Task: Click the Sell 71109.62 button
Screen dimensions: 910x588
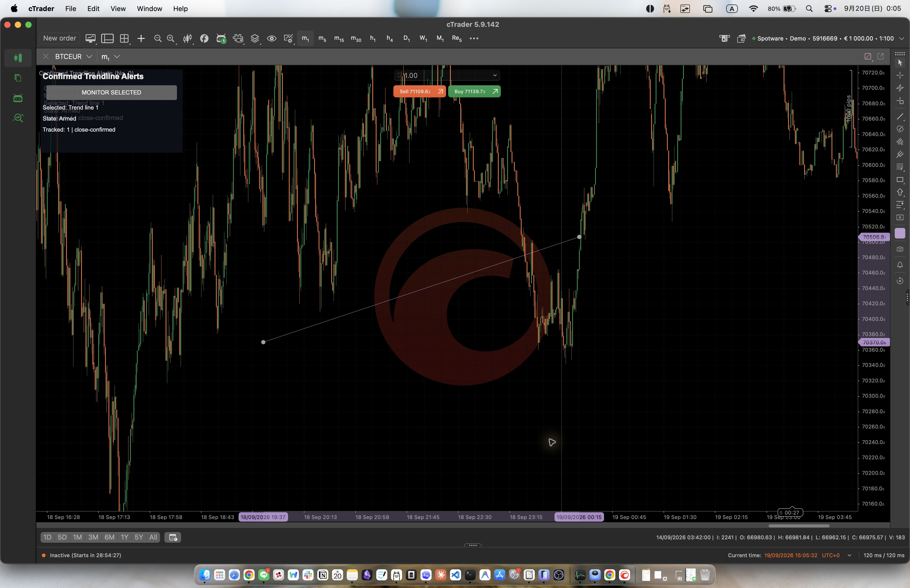Action: click(420, 91)
